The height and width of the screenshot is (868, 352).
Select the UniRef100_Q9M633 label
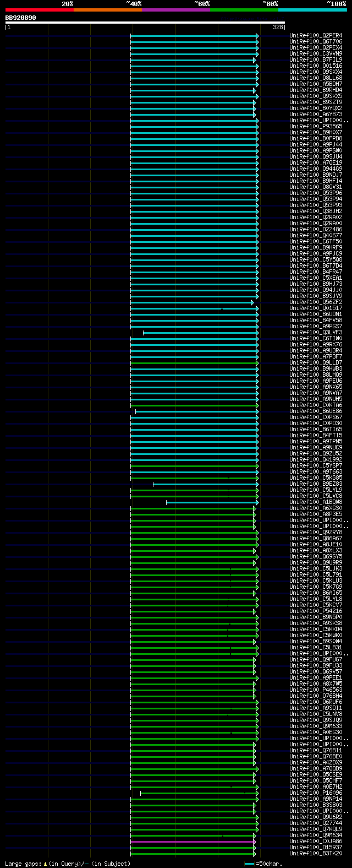[x=316, y=726]
